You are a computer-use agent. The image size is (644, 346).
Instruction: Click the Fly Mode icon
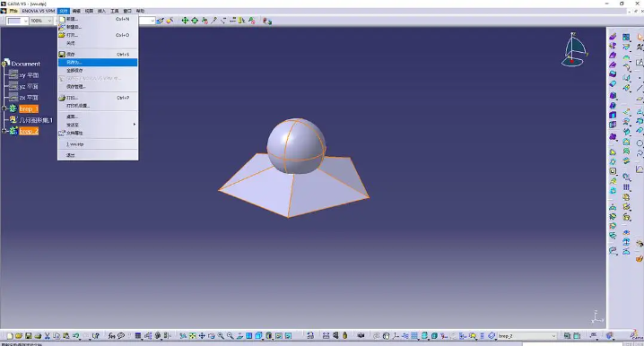tap(183, 336)
